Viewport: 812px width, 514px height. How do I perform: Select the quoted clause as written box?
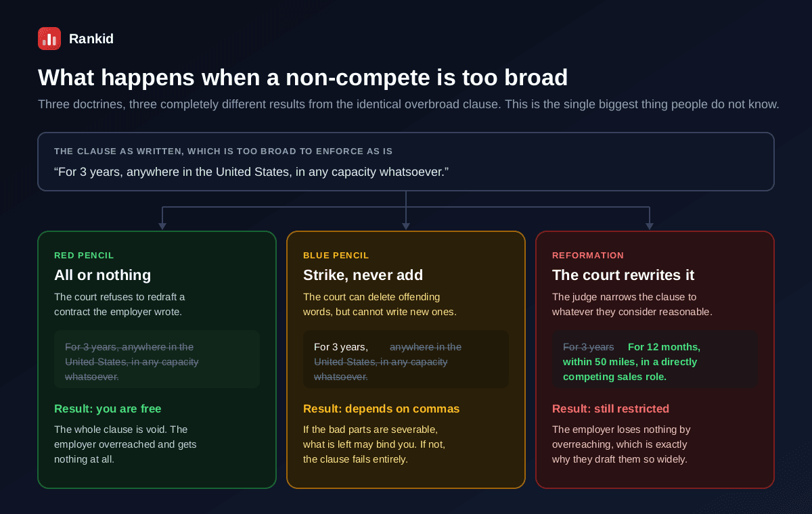pos(406,162)
